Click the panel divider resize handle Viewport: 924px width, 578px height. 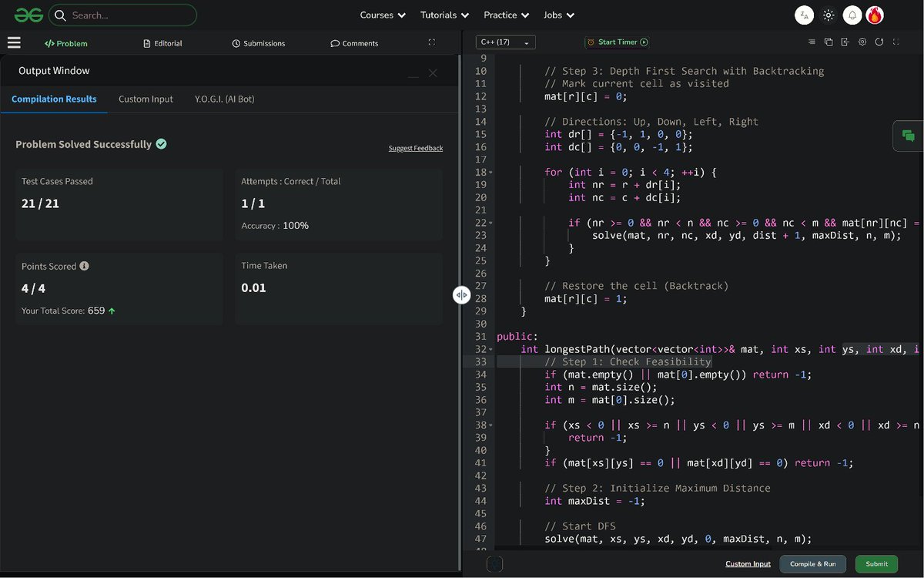461,295
